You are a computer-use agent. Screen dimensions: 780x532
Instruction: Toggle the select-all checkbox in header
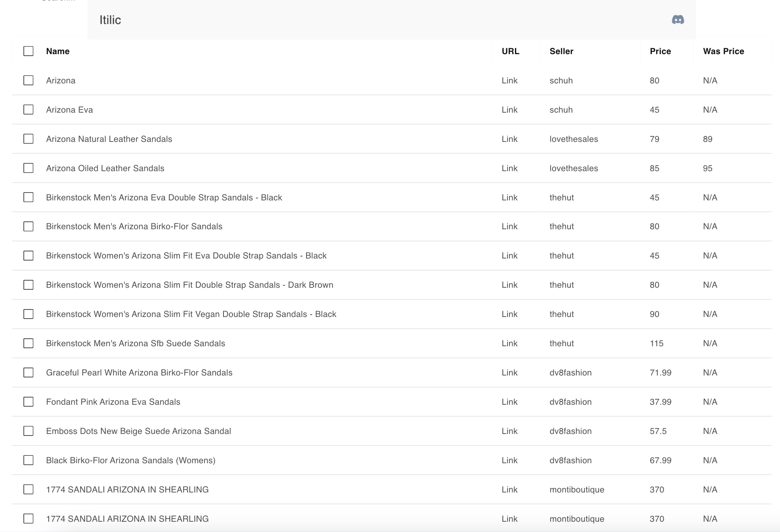pyautogui.click(x=28, y=51)
